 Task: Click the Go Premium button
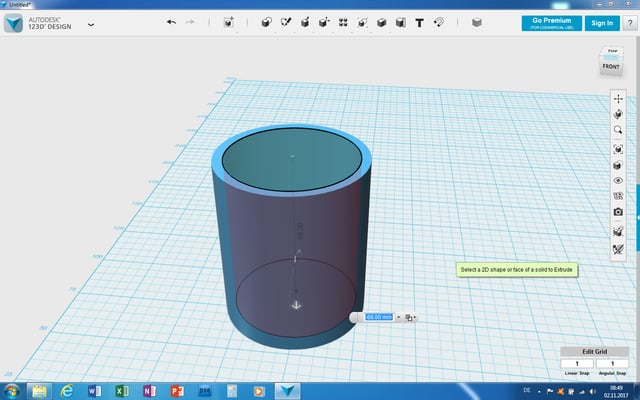click(x=551, y=23)
